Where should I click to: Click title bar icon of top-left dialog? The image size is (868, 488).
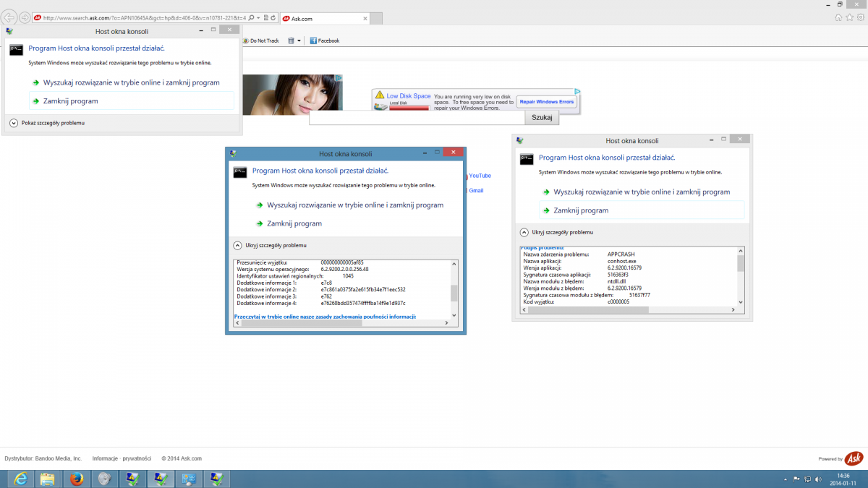[x=9, y=30]
